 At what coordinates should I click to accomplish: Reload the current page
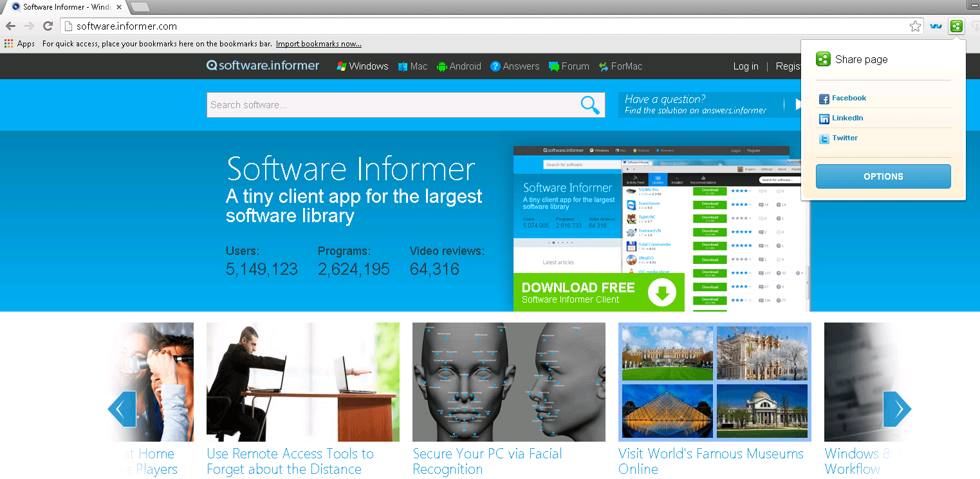click(48, 26)
